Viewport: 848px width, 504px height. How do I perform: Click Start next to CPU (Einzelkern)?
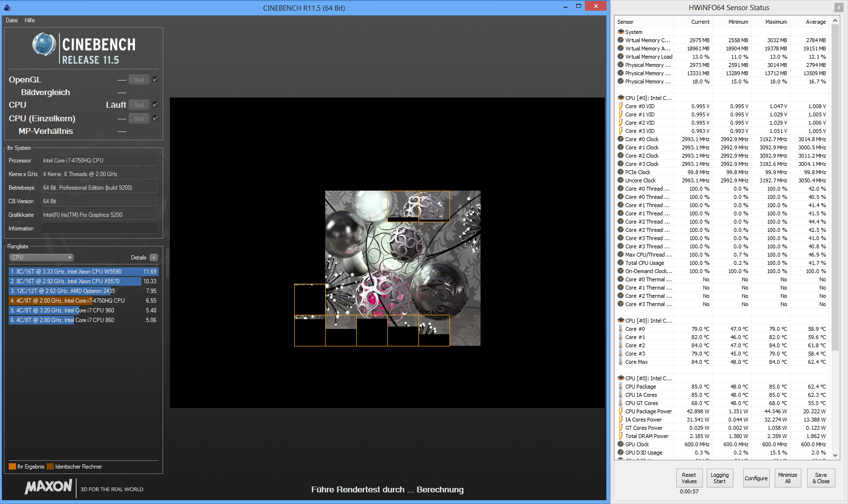pos(139,119)
